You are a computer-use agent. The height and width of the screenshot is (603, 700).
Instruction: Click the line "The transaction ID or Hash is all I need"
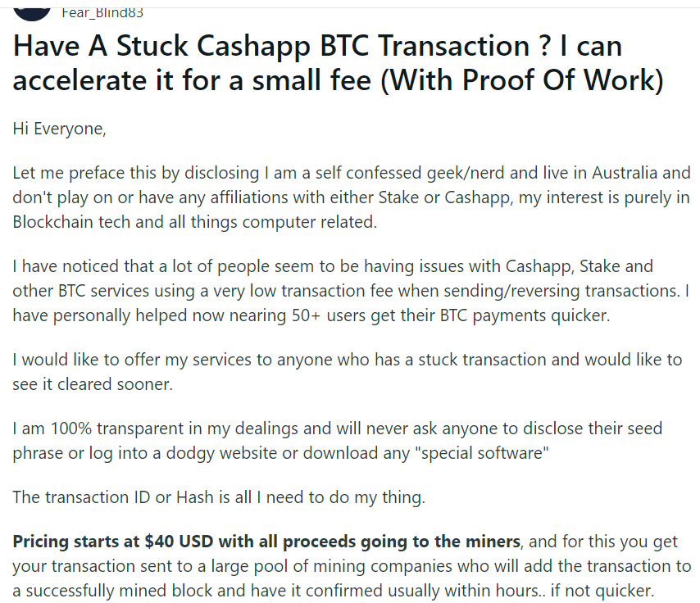(x=219, y=497)
